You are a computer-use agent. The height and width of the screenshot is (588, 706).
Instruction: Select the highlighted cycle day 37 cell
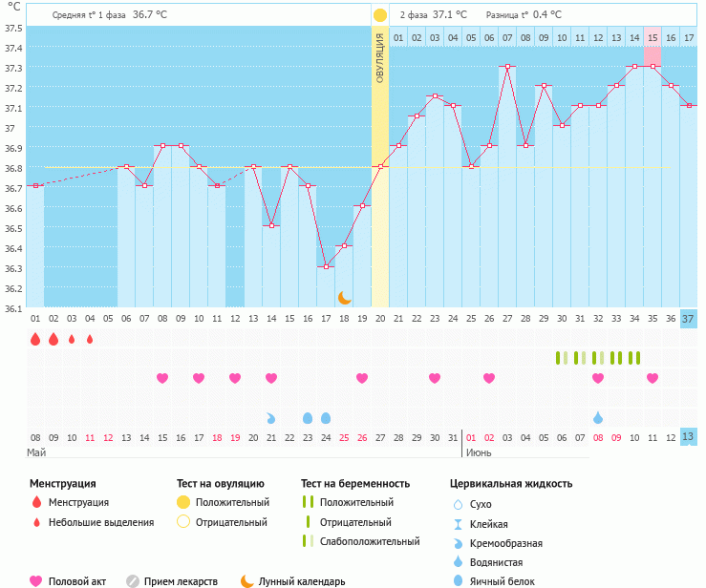(x=688, y=318)
